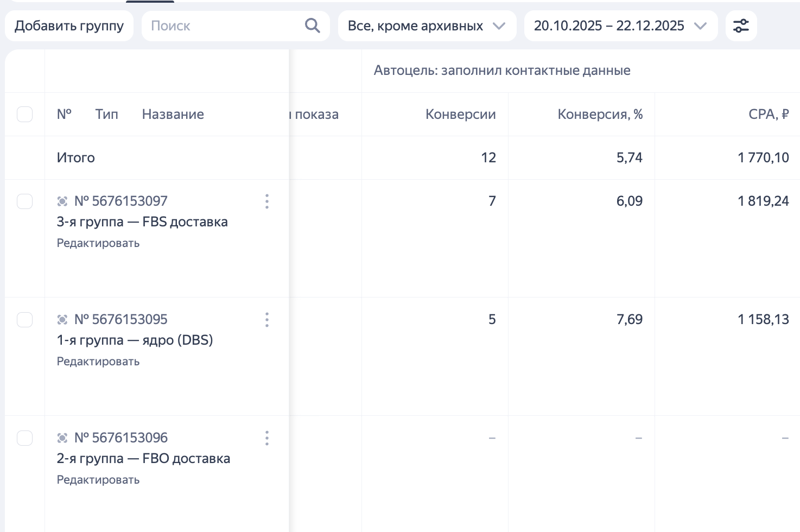Viewport: 800px width, 532px height.
Task: Open three-dot menu for group 5676153095
Action: [x=266, y=320]
